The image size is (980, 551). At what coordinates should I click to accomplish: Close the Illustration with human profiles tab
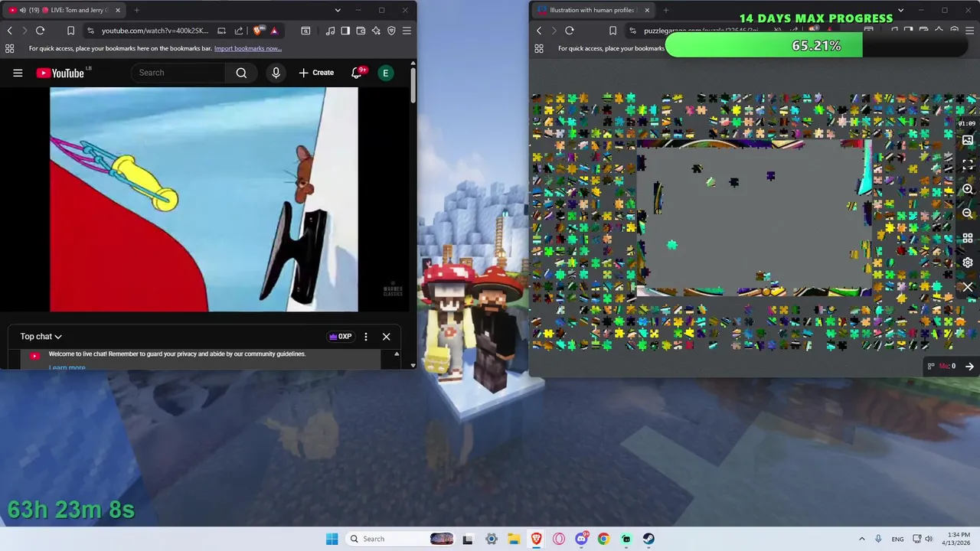click(x=647, y=10)
